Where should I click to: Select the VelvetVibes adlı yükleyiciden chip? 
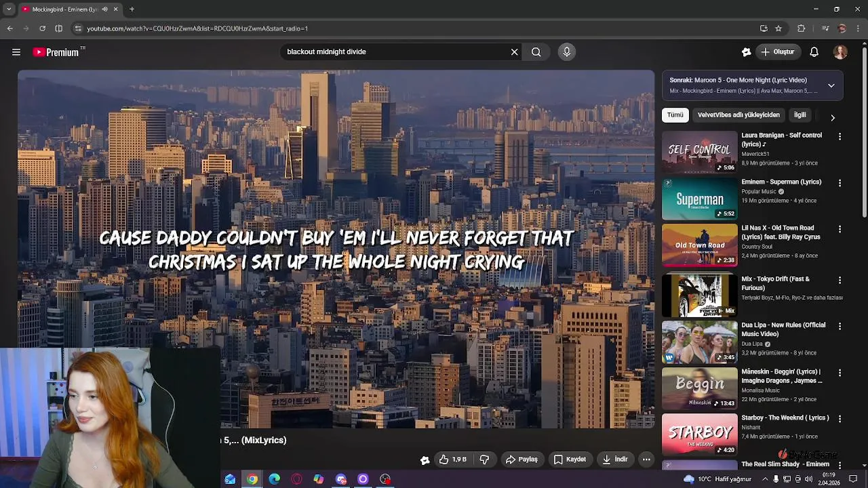[x=738, y=115]
